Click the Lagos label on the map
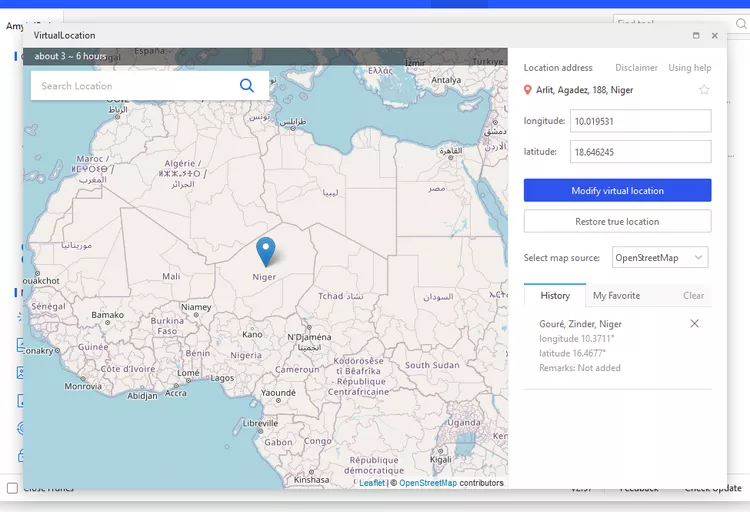The width and height of the screenshot is (750, 512). (x=222, y=378)
